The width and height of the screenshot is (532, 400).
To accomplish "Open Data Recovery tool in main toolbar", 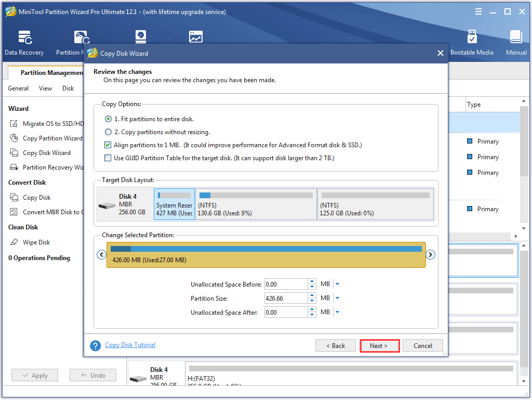I will pyautogui.click(x=24, y=43).
